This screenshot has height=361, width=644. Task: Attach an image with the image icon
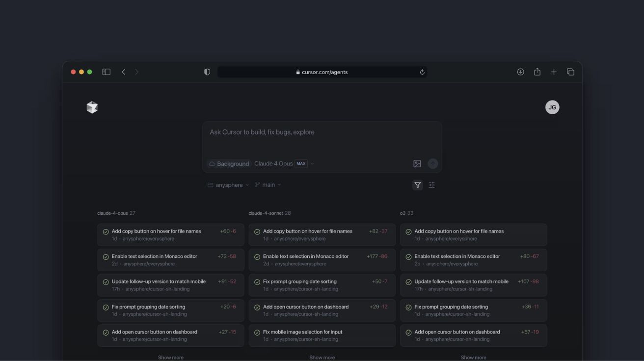(x=417, y=164)
